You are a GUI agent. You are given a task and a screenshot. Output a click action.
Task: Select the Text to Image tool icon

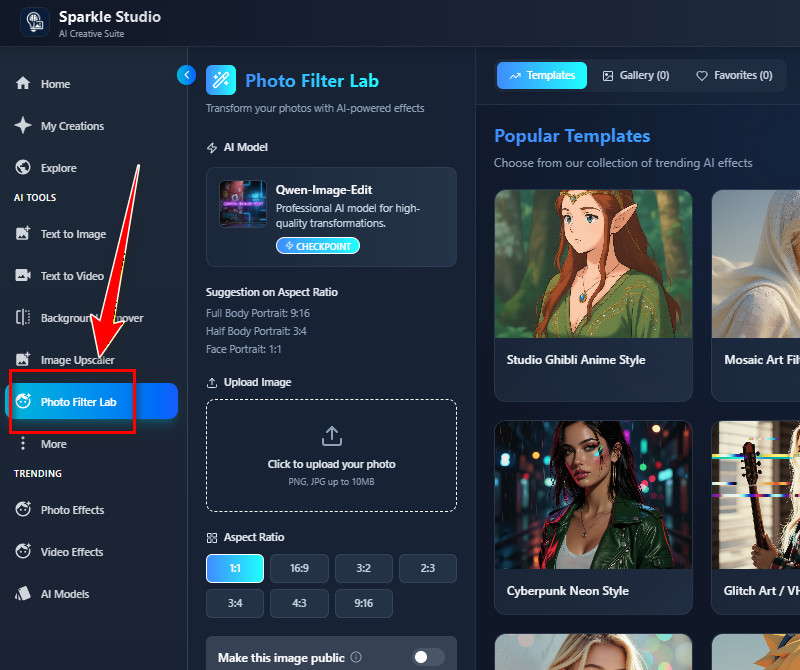pyautogui.click(x=23, y=234)
